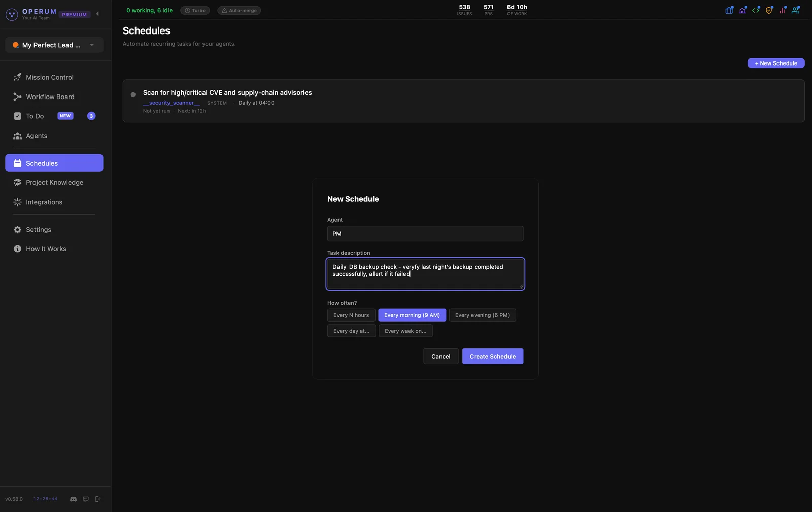Image resolution: width=812 pixels, height=512 pixels.
Task: Click the Project Knowledge icon
Action: coord(17,182)
